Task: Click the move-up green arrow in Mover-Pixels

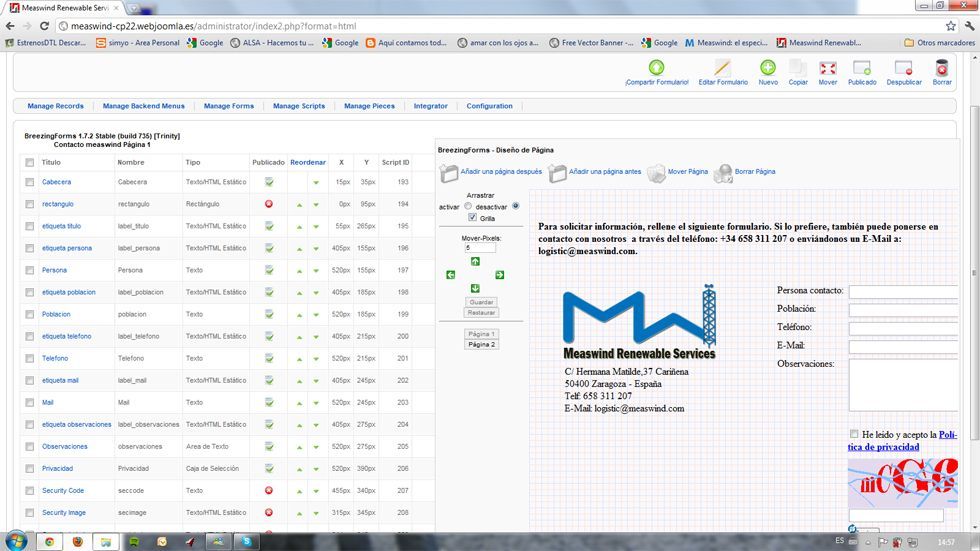Action: (475, 262)
